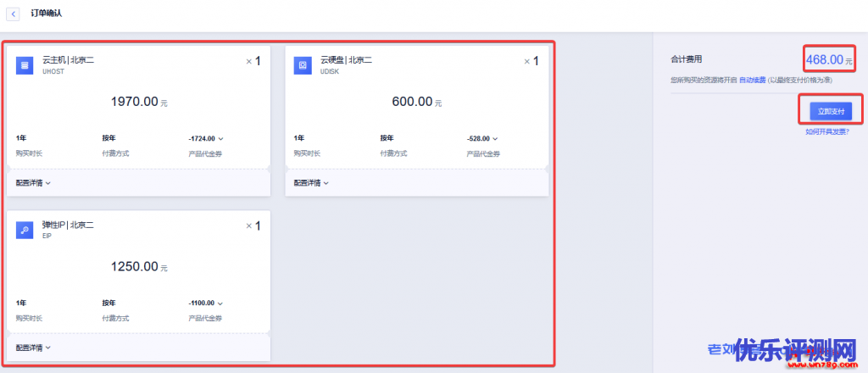Expand 配置详情 on the 云硬盘 card
Image resolution: width=868 pixels, height=373 pixels.
click(311, 183)
